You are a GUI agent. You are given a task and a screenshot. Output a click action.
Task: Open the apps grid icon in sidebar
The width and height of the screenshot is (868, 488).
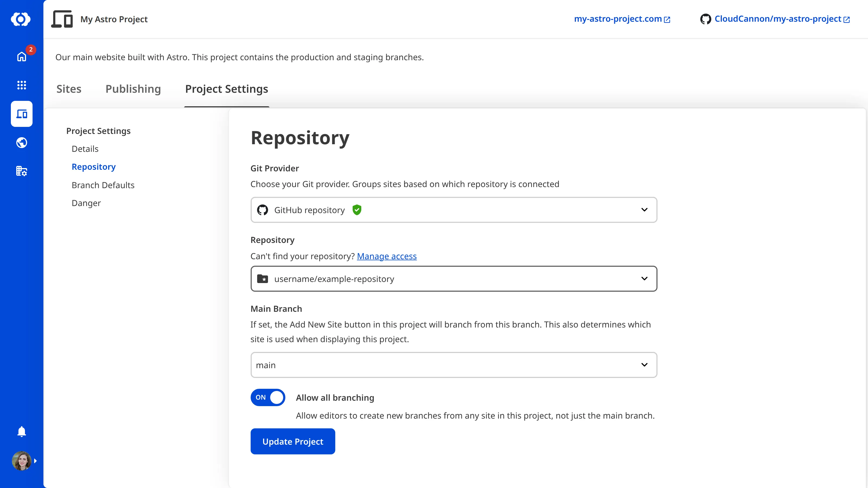point(22,85)
